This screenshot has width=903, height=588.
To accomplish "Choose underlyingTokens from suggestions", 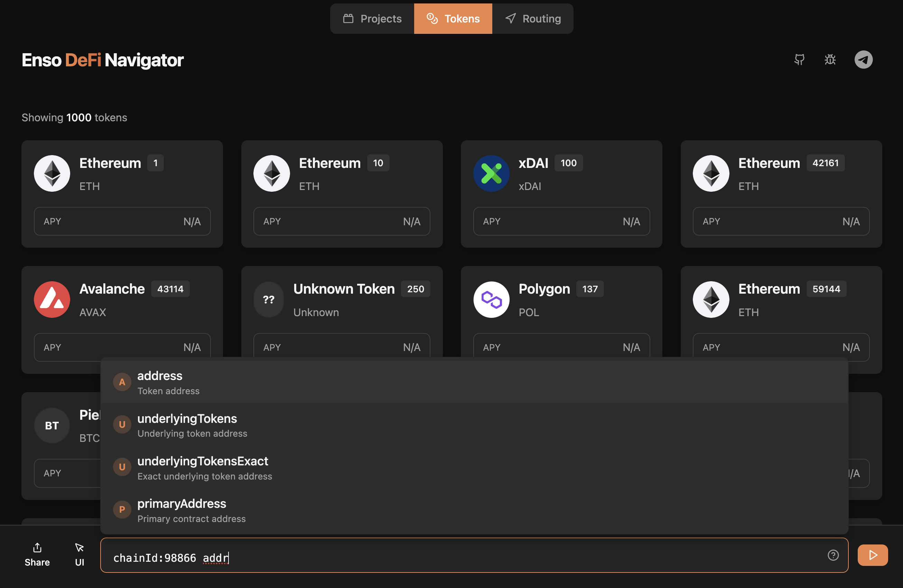I will point(187,425).
